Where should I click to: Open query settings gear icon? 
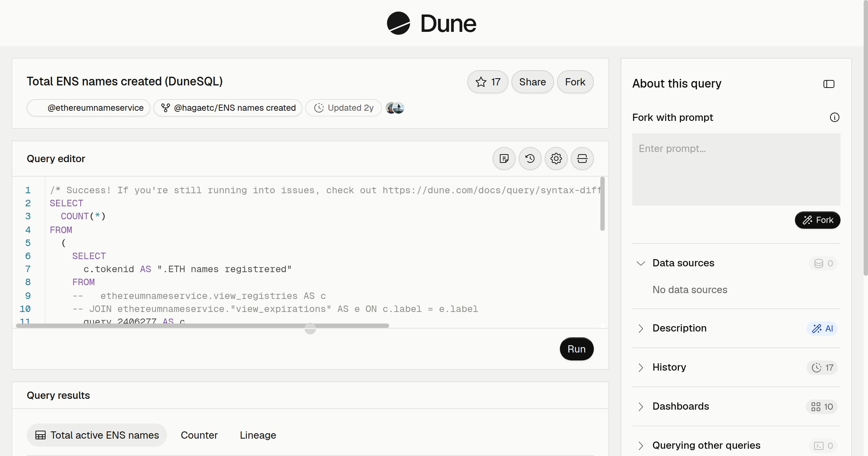(x=556, y=159)
